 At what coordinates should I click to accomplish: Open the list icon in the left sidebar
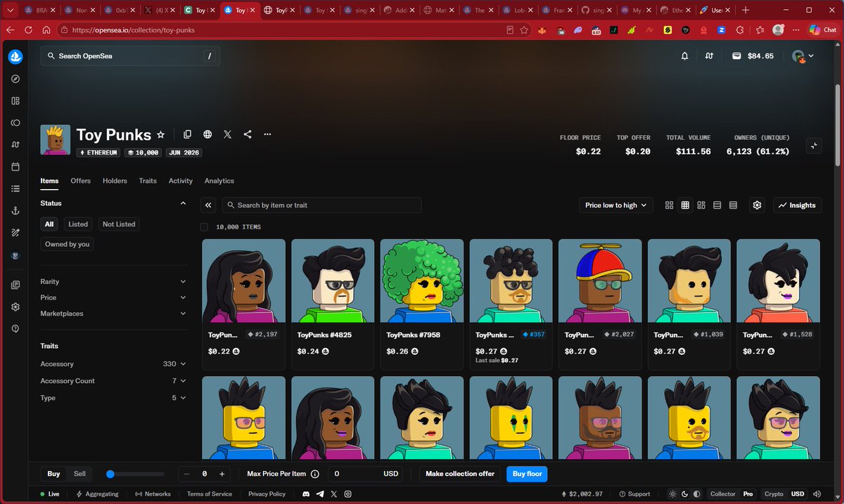(x=15, y=188)
